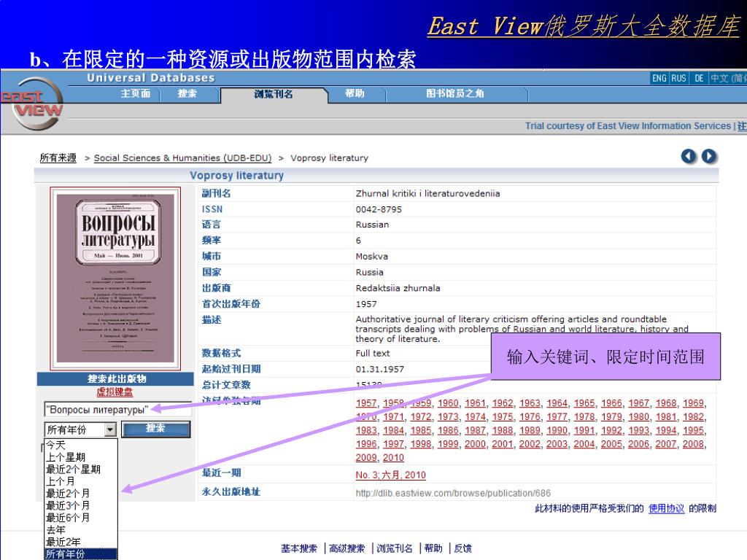This screenshot has width=747, height=560.
Task: Open the 2009 issue year link
Action: click(366, 458)
